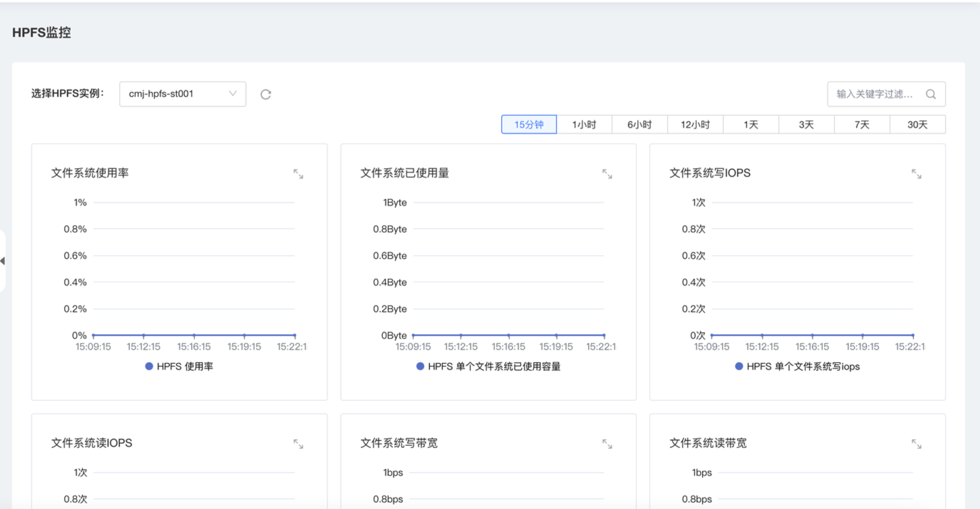
Task: Click the 文件系统已使用量 chart title
Action: click(x=405, y=173)
